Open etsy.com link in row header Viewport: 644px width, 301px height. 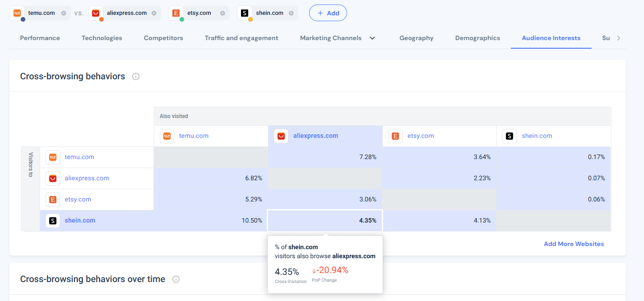coord(78,199)
